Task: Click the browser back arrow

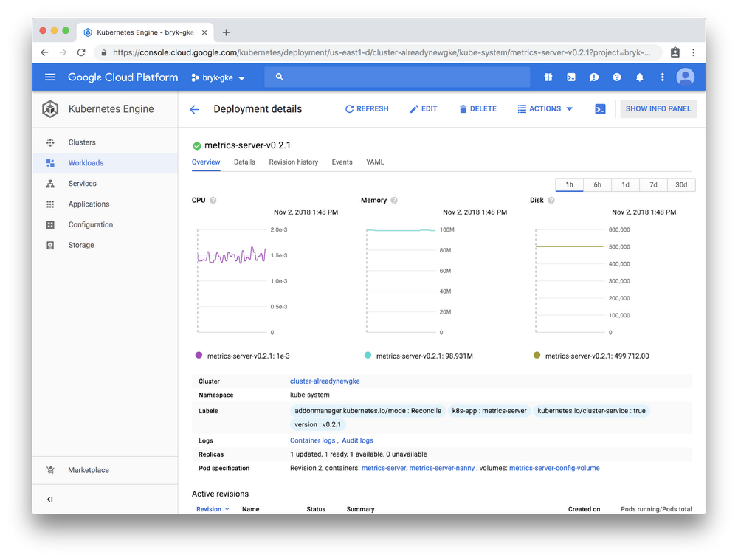Action: coord(45,52)
